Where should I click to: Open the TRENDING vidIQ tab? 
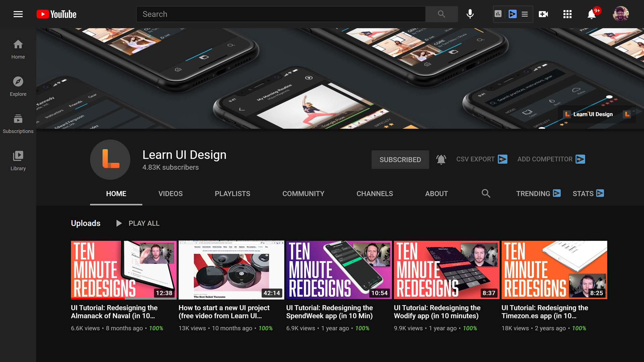click(538, 193)
